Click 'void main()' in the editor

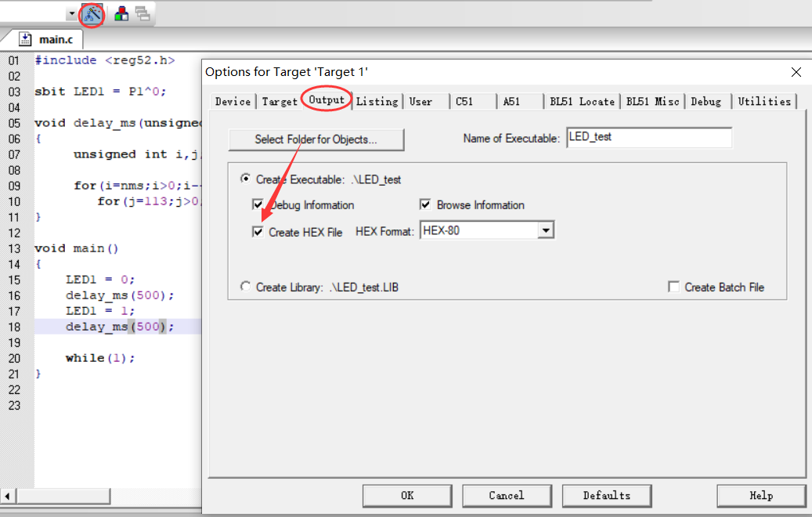(x=77, y=248)
